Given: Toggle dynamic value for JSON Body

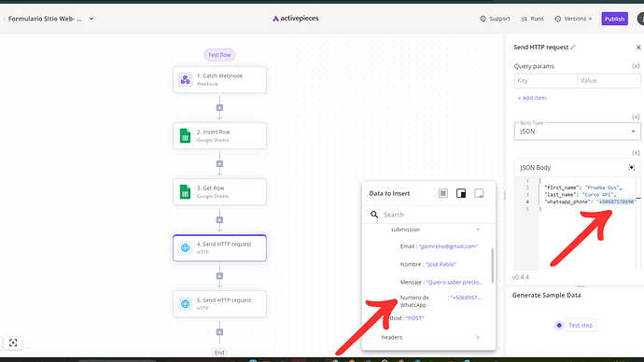Looking at the screenshot, I should (636, 153).
